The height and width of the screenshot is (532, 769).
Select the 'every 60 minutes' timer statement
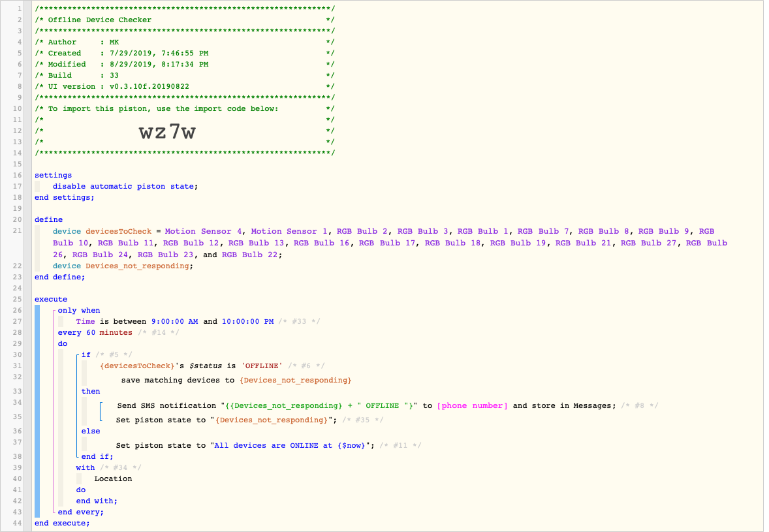pos(95,332)
